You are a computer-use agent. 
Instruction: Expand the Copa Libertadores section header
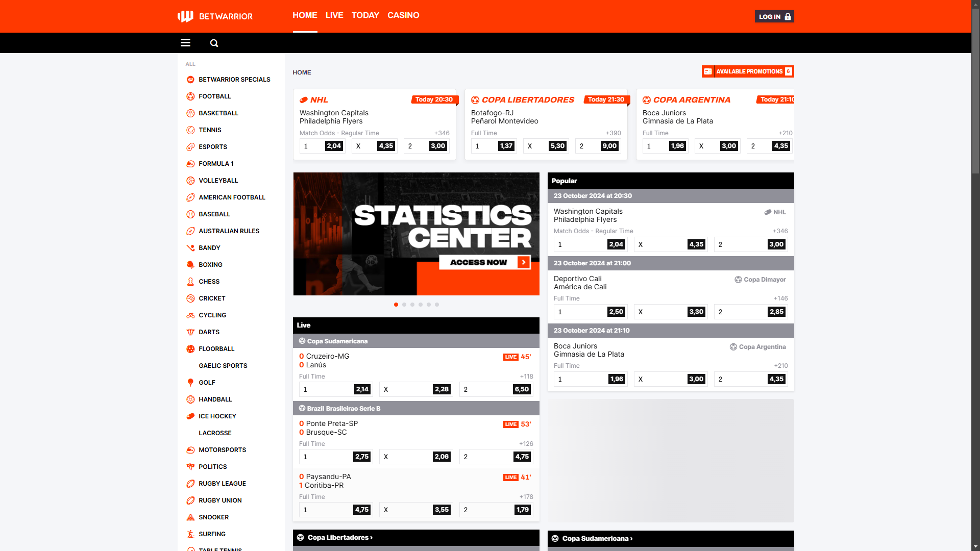[416, 538]
